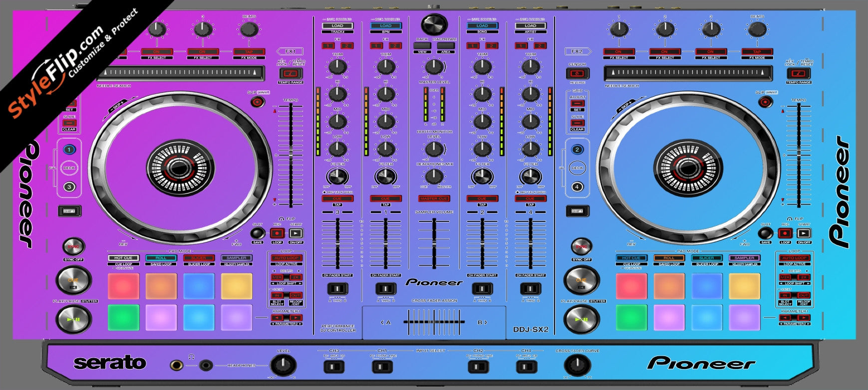
Task: Click the FX2 BEATS knob
Action: click(x=757, y=29)
